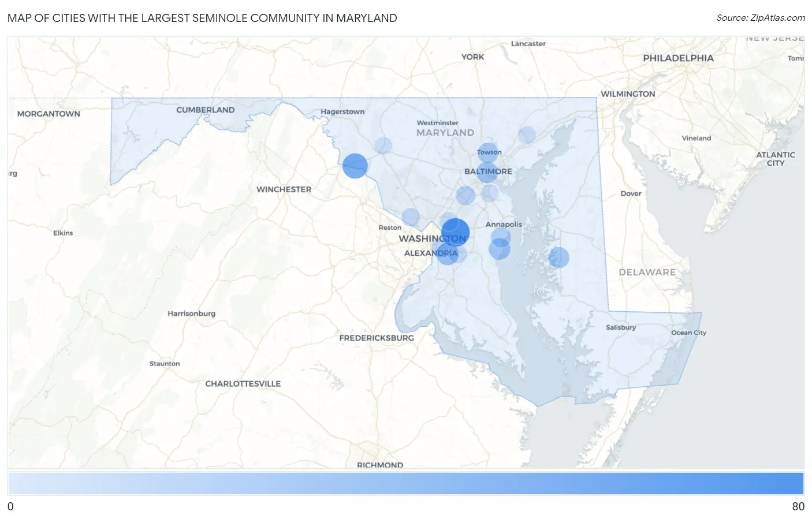Click the WINCHESTER label
This screenshot has width=812, height=519.
pos(284,189)
